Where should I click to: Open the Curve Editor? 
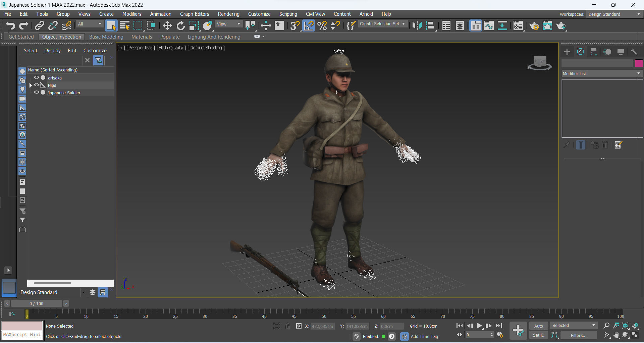489,25
